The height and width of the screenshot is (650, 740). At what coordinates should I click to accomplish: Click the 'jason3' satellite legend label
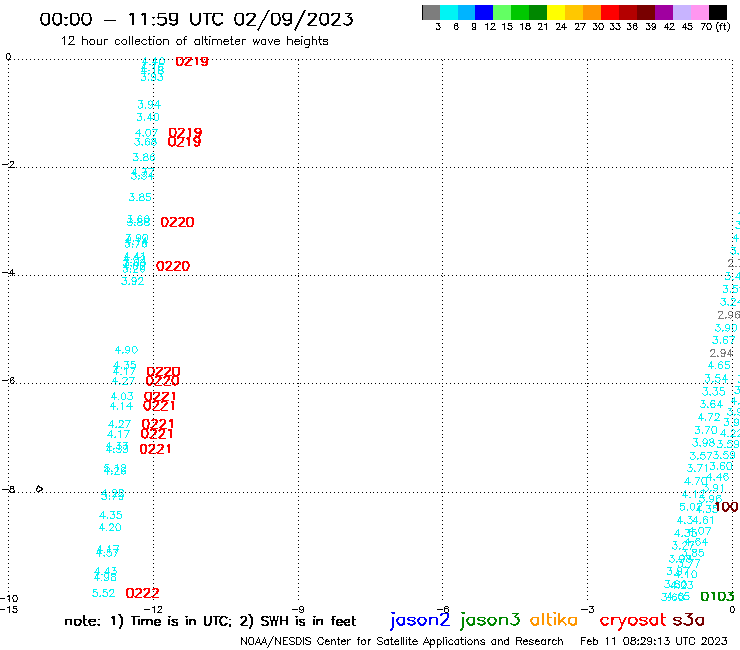click(490, 620)
